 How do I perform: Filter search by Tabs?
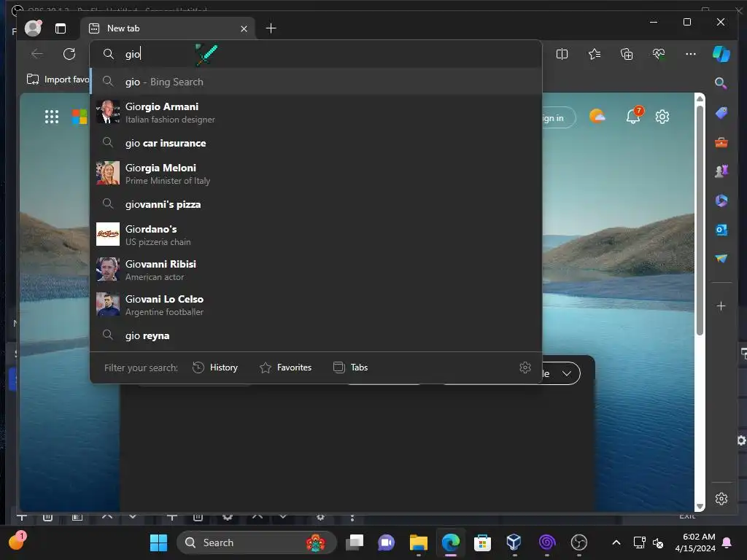pyautogui.click(x=351, y=367)
